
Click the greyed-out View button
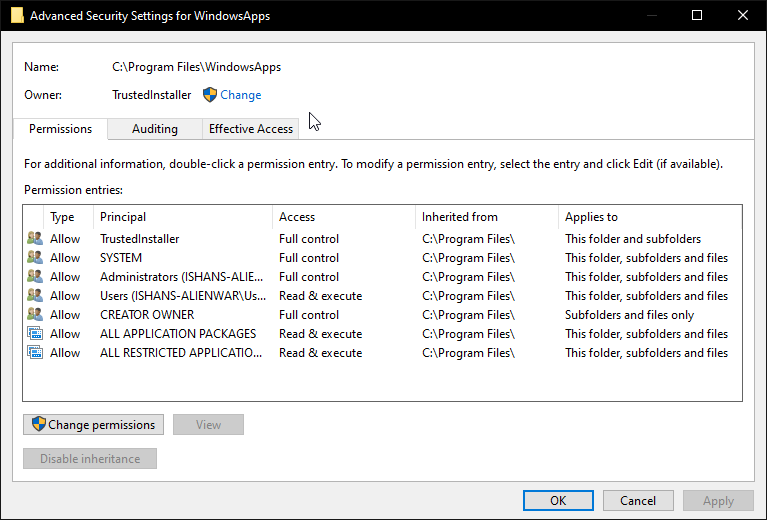pos(208,425)
